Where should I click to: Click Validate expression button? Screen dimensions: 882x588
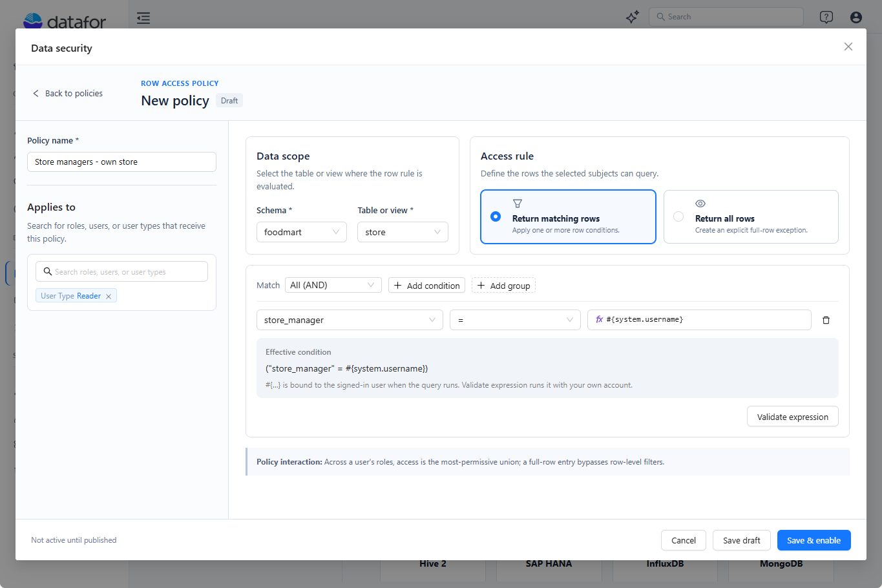[793, 417]
